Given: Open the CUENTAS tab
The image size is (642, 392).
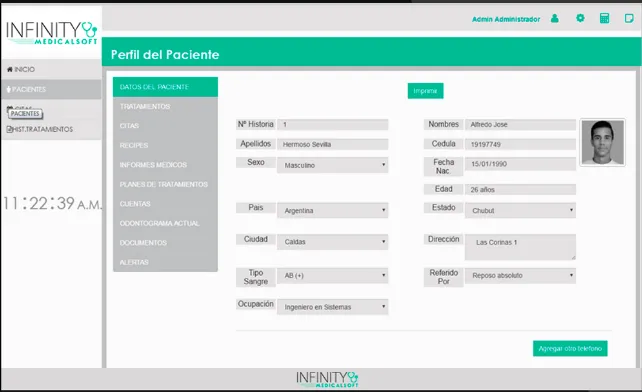Looking at the screenshot, I should 165,204.
